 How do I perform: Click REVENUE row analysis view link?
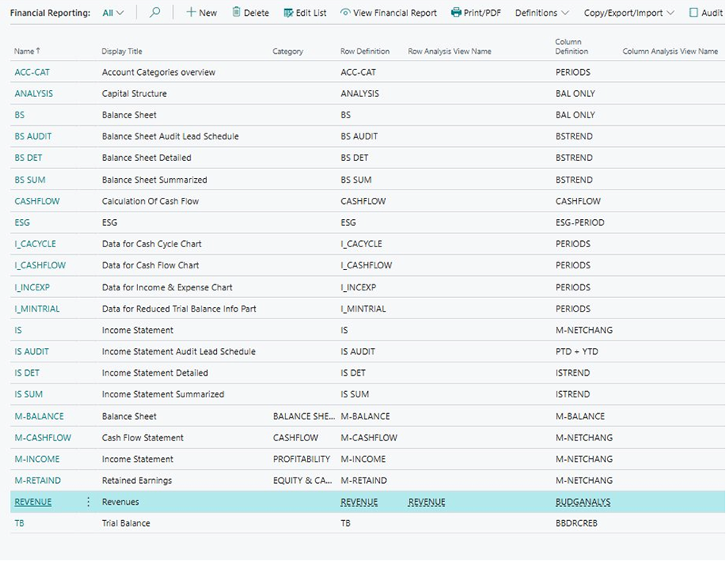point(427,502)
